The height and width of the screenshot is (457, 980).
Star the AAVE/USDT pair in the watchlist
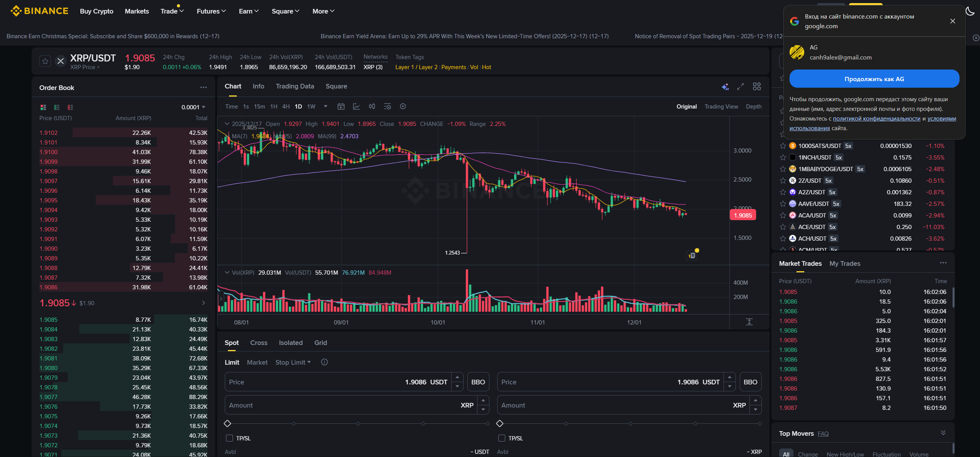(x=783, y=204)
